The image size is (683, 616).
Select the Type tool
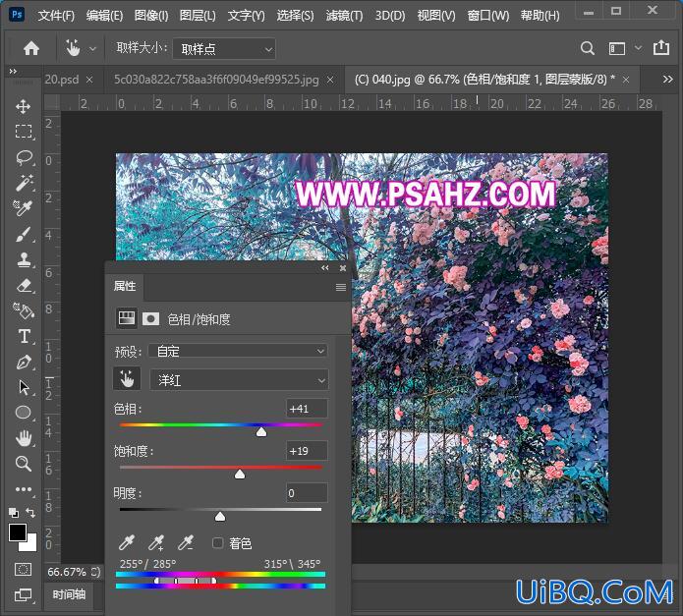pos(24,337)
